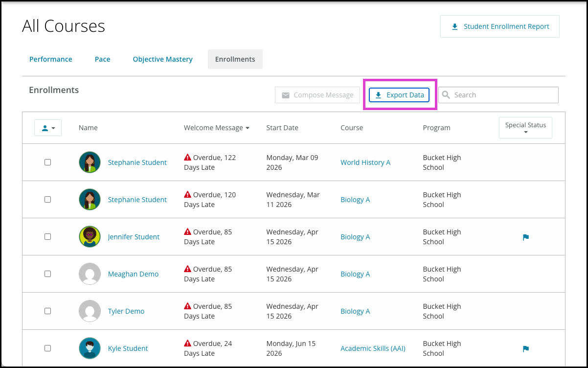588x368 pixels.
Task: Open Stephanie Student link in World History A row
Action: [137, 162]
